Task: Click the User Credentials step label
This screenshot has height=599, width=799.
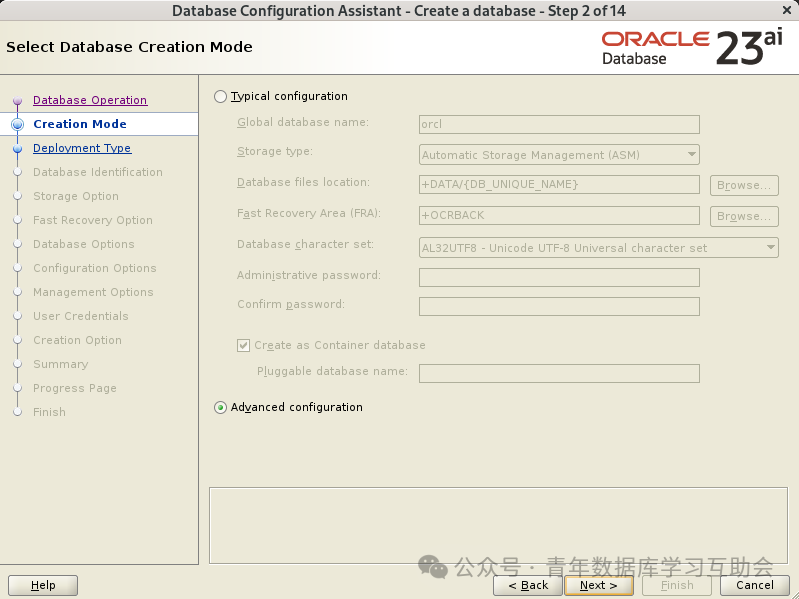Action: 81,316
